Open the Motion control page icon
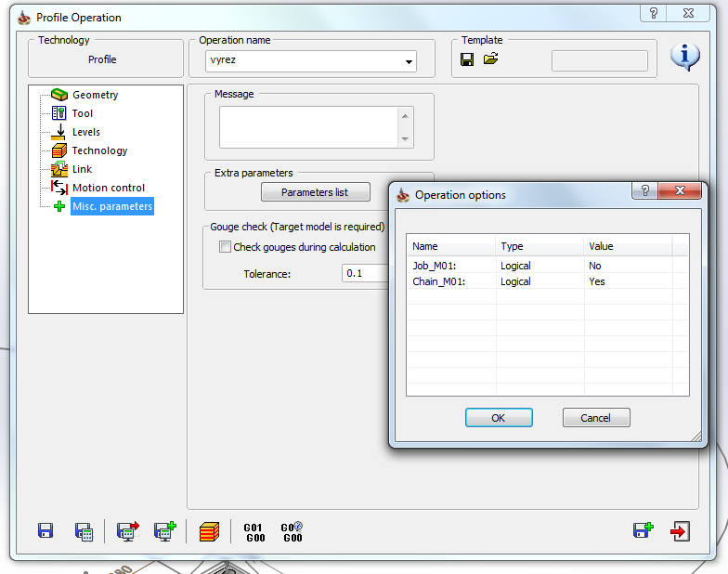The height and width of the screenshot is (574, 728). pos(59,188)
